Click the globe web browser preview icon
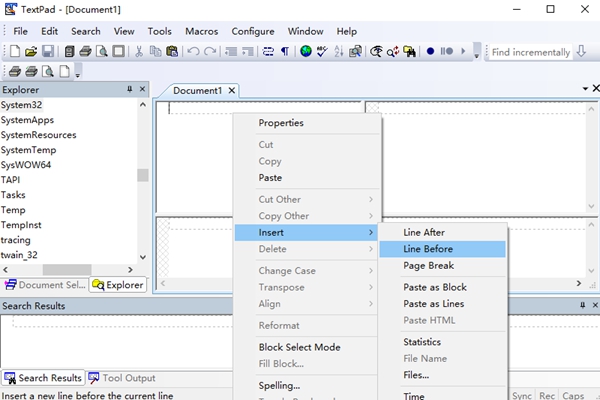This screenshot has height=400, width=600. coord(306,51)
